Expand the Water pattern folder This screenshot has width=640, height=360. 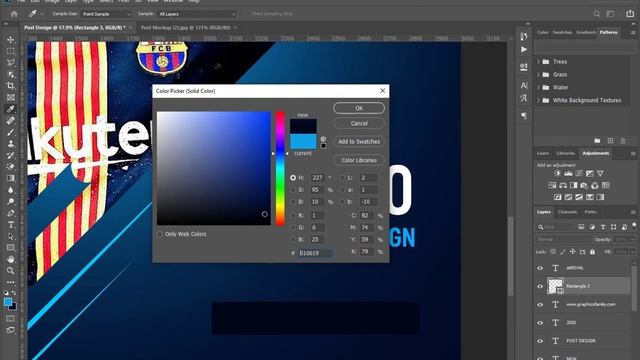coord(538,87)
